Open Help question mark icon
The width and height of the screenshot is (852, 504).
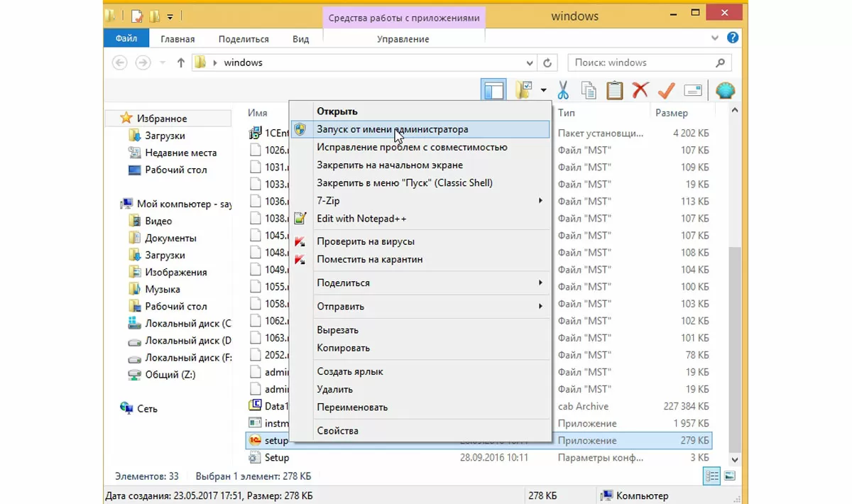coord(733,38)
